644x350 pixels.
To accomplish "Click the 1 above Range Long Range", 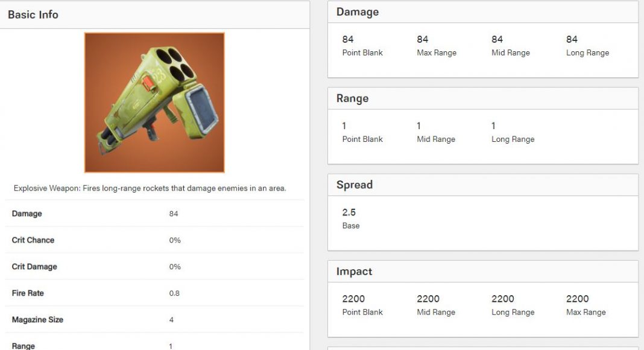I will (x=494, y=126).
